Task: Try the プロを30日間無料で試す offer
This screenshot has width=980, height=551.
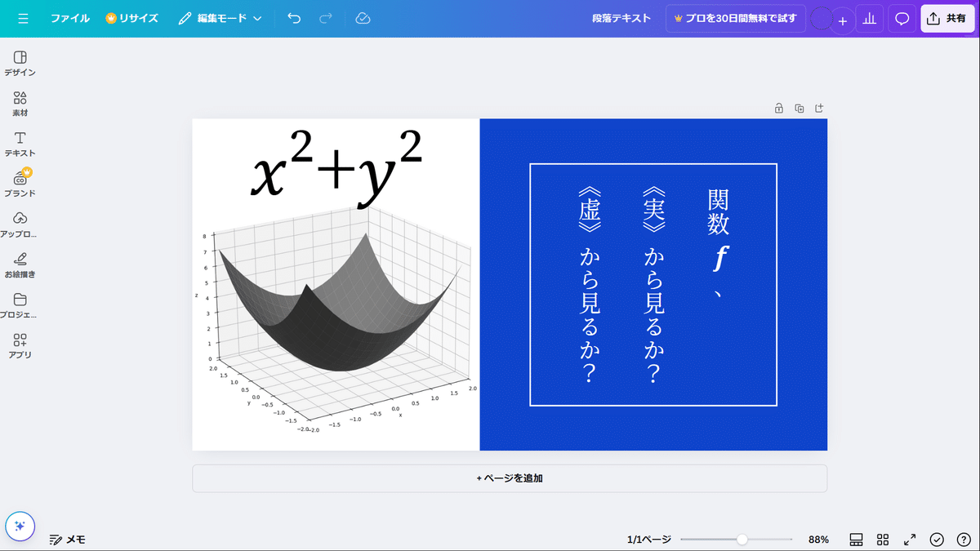Action: click(735, 17)
